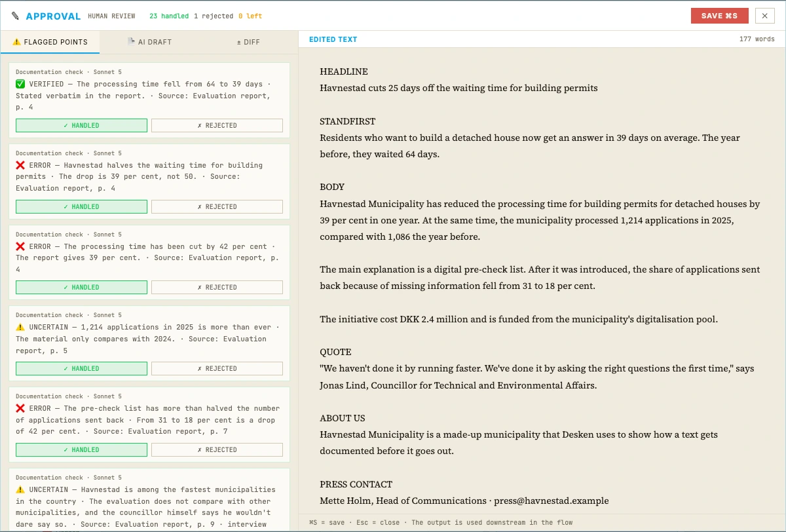Reject the verified 64 to 39 days card
This screenshot has width=786, height=532.
[217, 125]
